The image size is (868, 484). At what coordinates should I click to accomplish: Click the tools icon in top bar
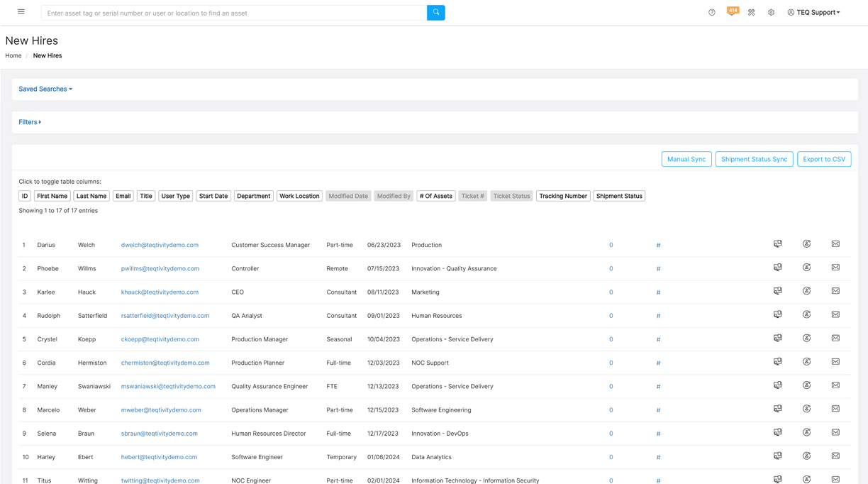[x=752, y=13]
